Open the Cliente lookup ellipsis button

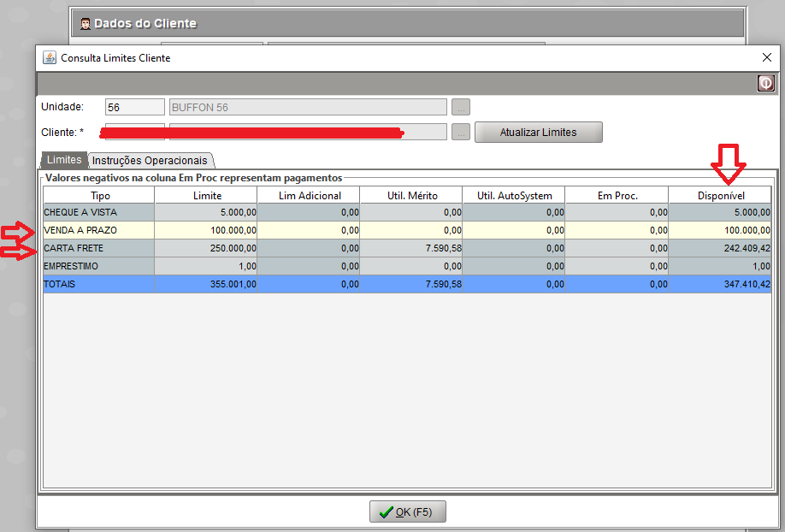(461, 132)
